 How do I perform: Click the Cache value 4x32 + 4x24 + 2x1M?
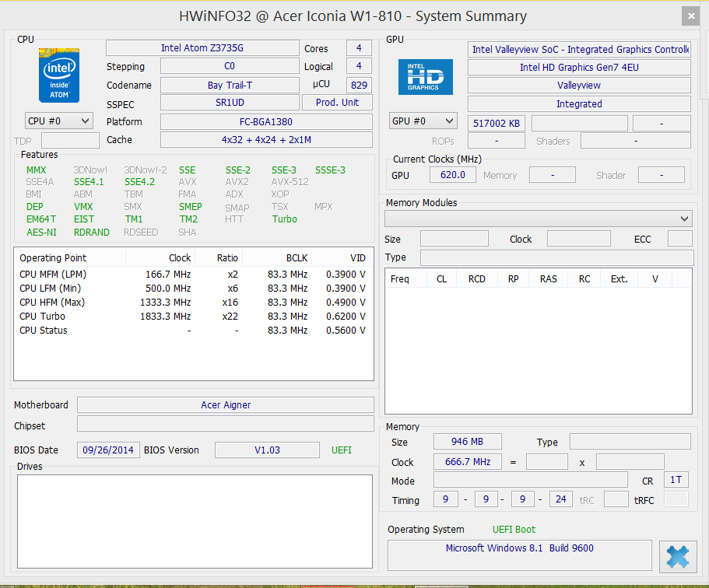[x=266, y=140]
